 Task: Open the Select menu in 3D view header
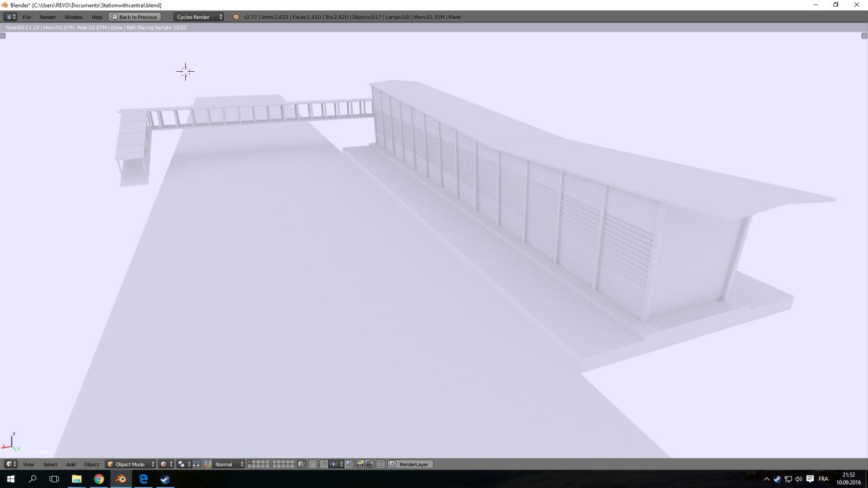click(50, 464)
